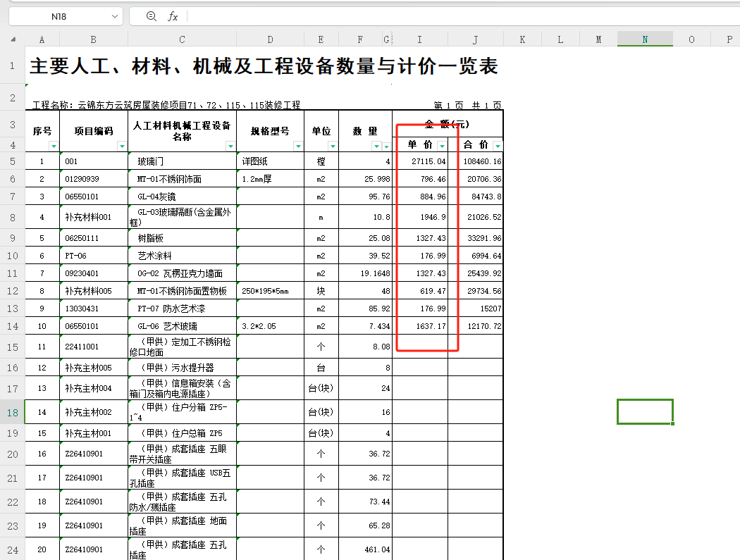The height and width of the screenshot is (560, 740).
Task: Click cell containing 艺术涂料
Action: click(x=182, y=256)
